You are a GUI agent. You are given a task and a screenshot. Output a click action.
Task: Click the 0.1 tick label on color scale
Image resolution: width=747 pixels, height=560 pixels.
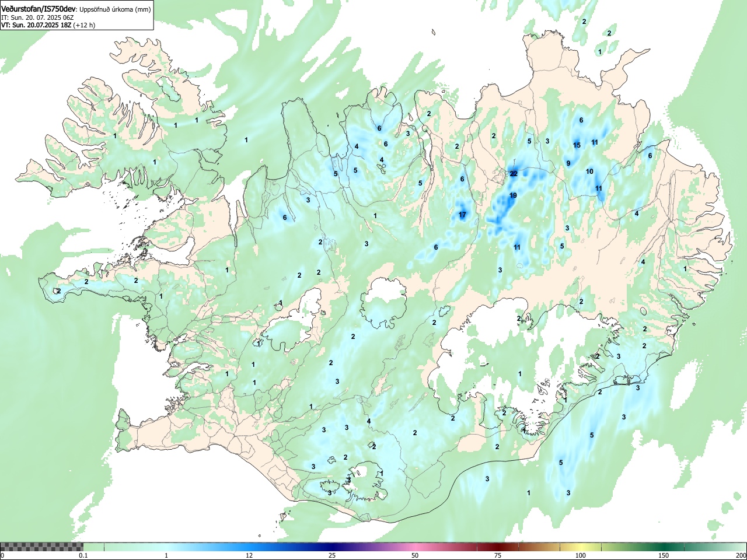(x=83, y=555)
